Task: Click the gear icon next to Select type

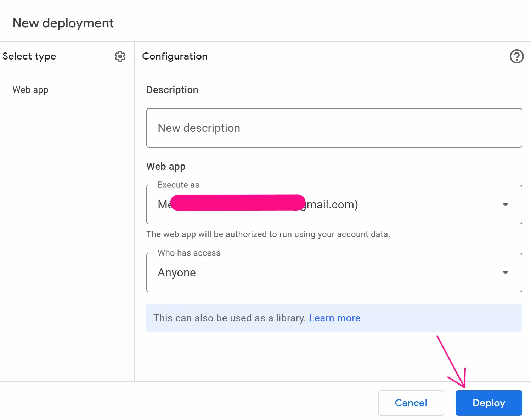Action: [x=120, y=56]
